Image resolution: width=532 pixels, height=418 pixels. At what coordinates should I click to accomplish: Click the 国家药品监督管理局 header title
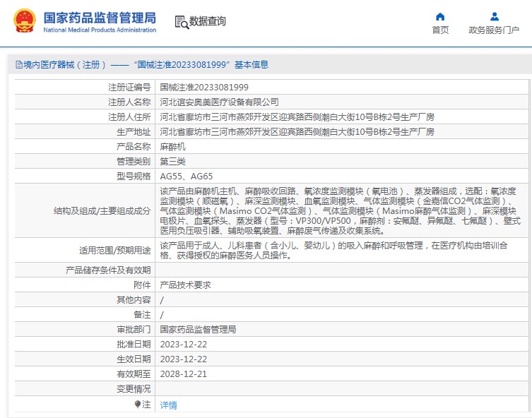(100, 17)
